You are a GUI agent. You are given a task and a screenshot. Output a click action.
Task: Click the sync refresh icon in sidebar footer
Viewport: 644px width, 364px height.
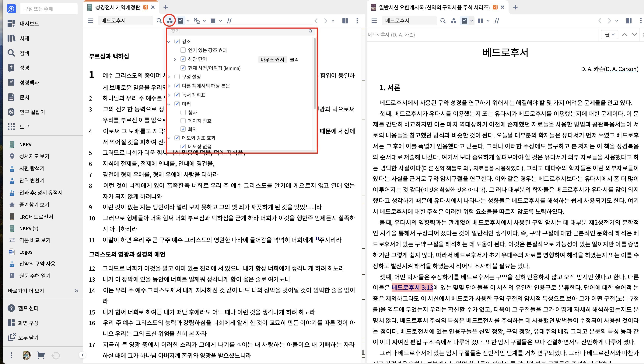tap(56, 355)
